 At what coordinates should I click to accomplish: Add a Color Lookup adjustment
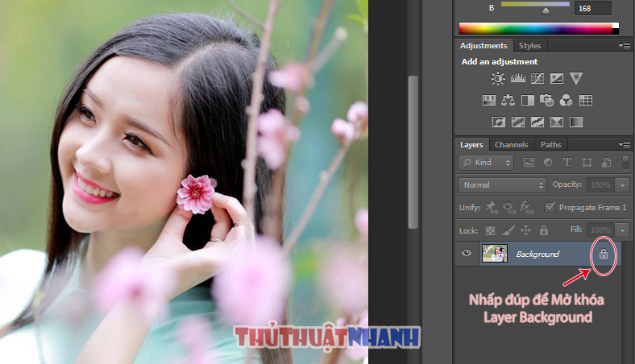[585, 100]
